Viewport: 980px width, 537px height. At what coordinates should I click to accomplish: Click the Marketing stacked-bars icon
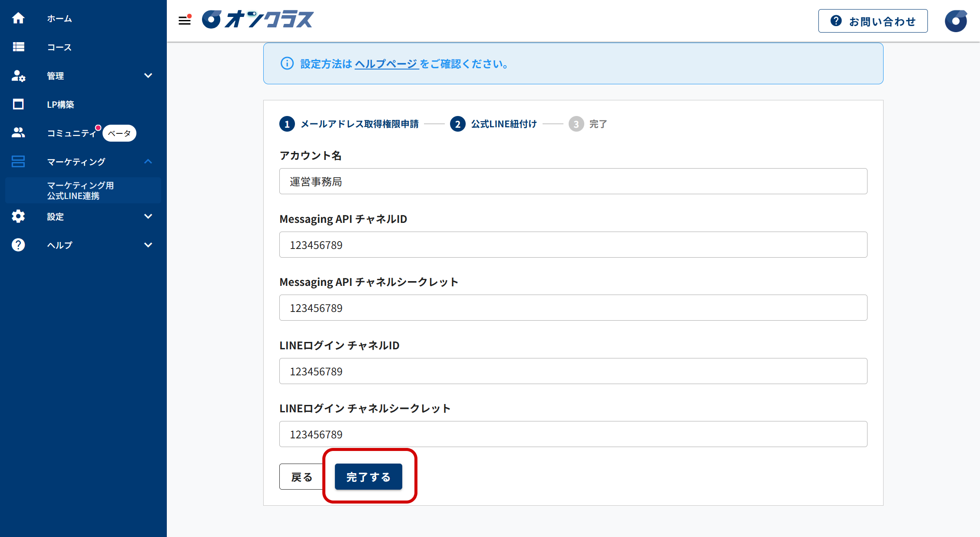click(x=18, y=162)
